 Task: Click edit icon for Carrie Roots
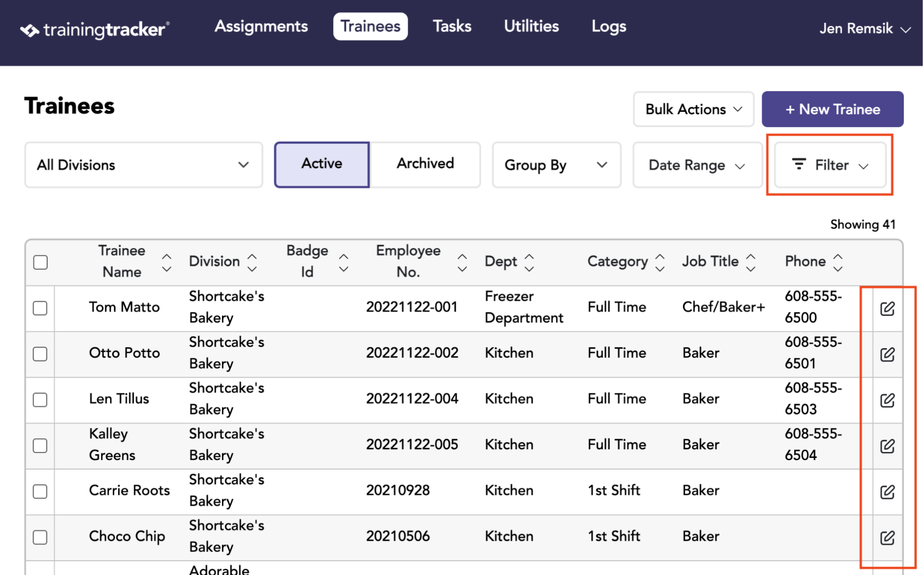887,491
